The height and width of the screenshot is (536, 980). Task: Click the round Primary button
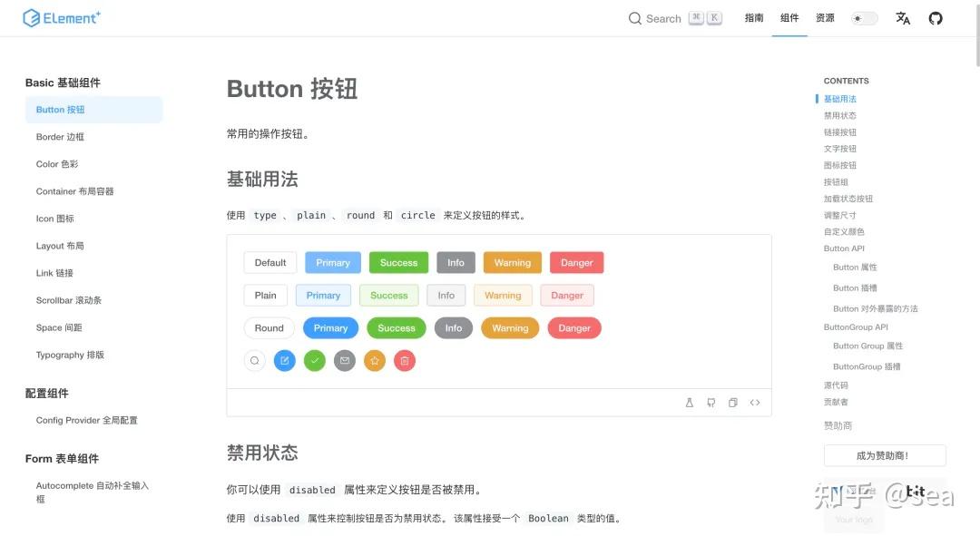click(x=330, y=328)
